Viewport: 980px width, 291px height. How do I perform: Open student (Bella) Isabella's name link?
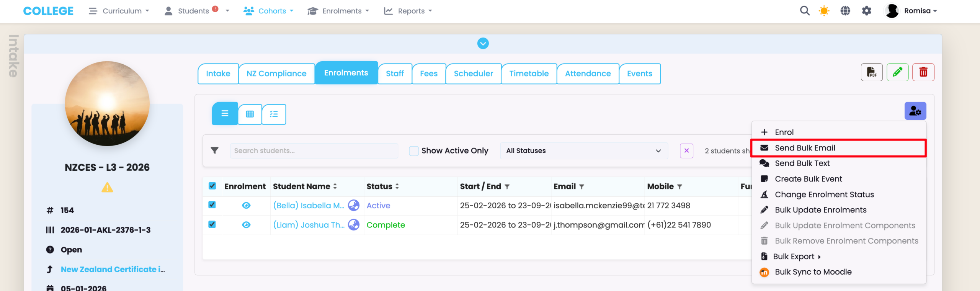click(309, 206)
